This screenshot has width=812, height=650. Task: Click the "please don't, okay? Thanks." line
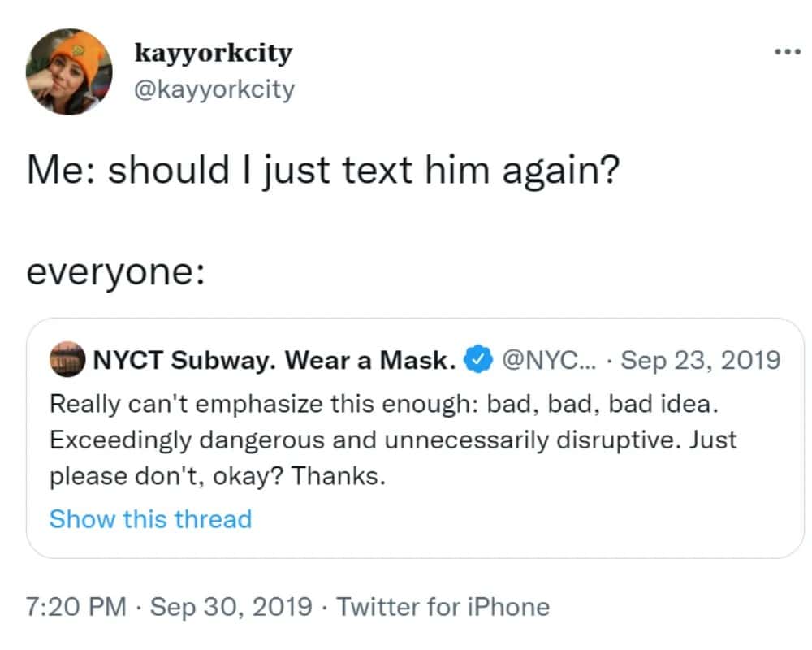click(x=218, y=476)
